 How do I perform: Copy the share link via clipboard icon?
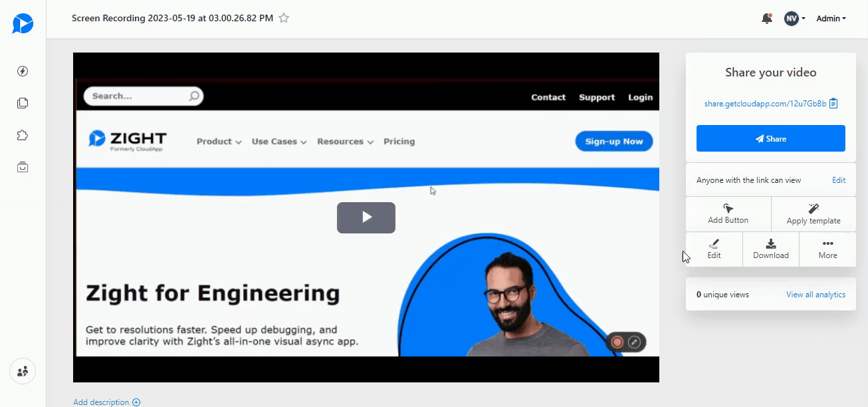pos(833,104)
